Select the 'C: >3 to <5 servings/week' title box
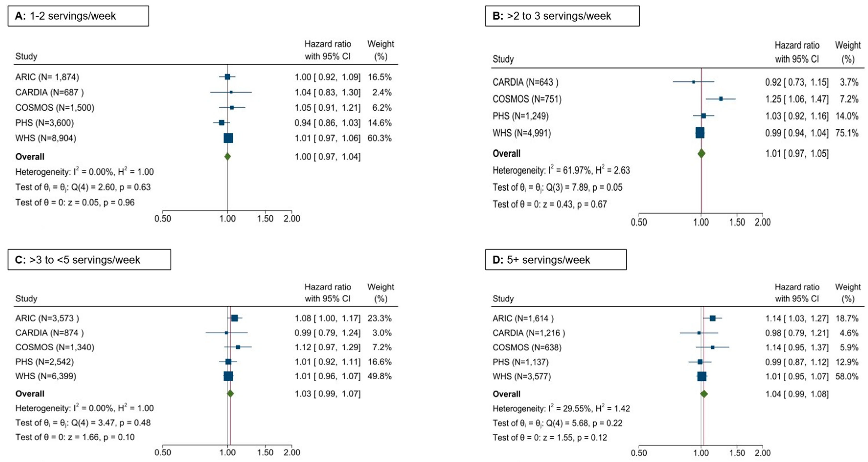The width and height of the screenshot is (868, 462). [x=89, y=260]
